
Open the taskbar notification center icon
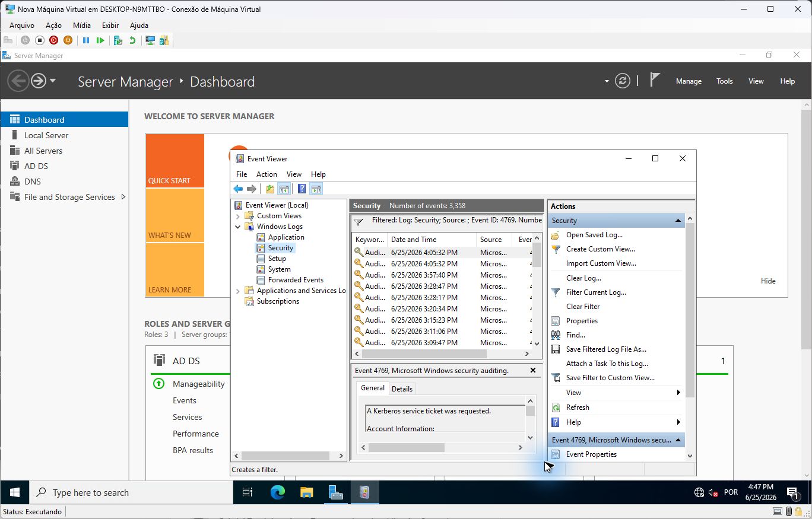792,492
